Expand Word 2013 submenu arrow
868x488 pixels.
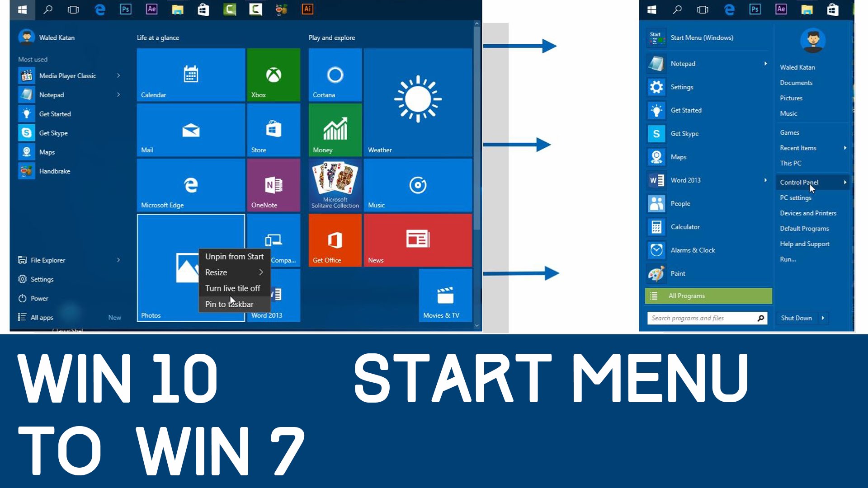click(766, 180)
